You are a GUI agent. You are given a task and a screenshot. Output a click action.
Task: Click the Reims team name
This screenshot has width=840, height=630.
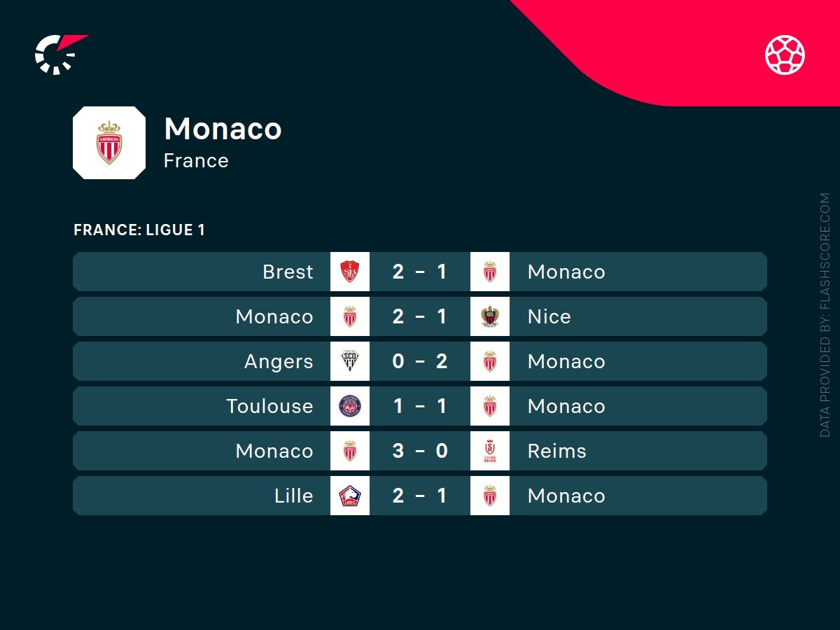[556, 451]
